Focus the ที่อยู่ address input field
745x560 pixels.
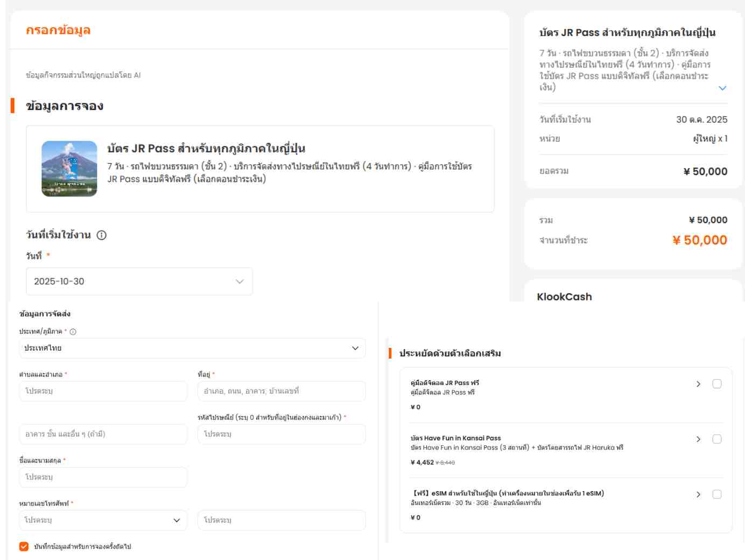(282, 391)
